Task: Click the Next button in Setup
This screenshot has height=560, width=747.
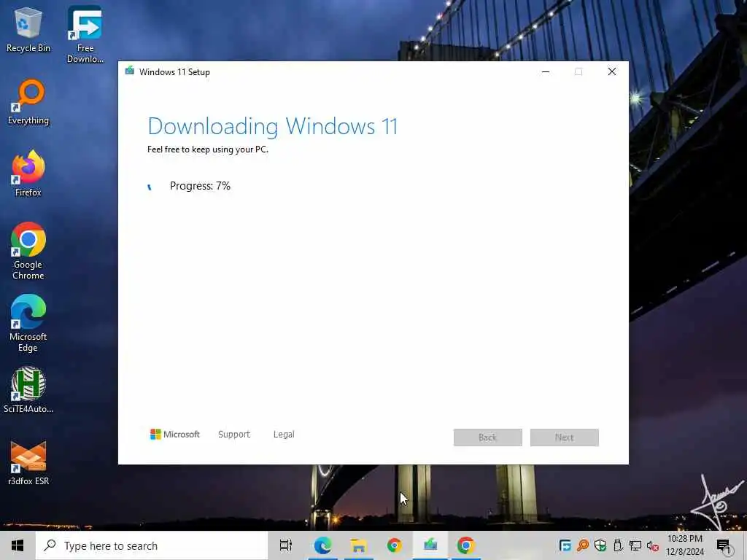Action: [564, 437]
